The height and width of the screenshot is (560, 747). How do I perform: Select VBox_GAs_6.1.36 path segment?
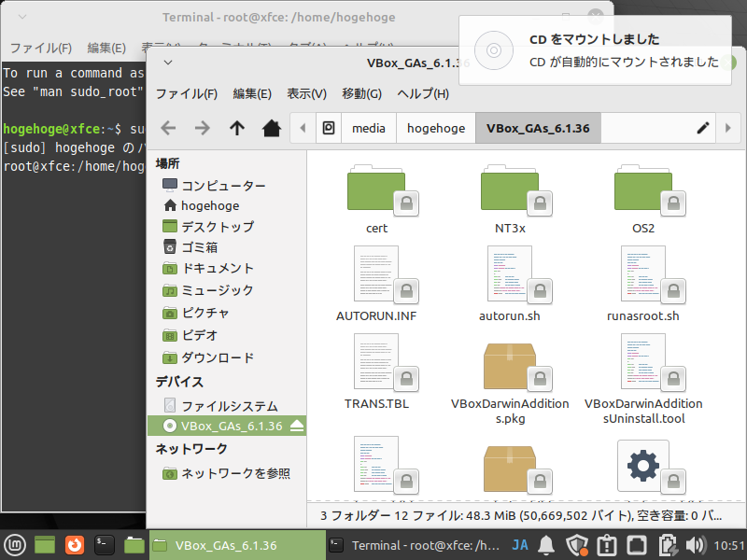click(x=538, y=128)
